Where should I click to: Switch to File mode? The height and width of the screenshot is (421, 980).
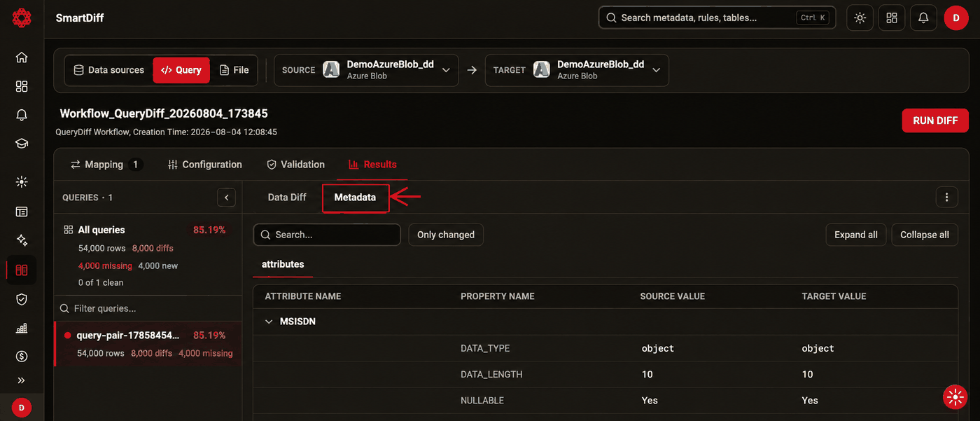[x=234, y=70]
